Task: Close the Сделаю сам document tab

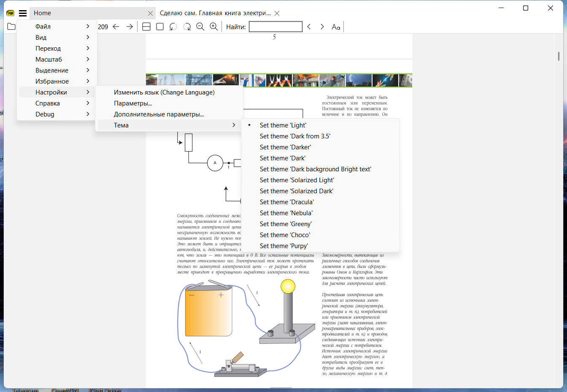Action: [x=277, y=13]
